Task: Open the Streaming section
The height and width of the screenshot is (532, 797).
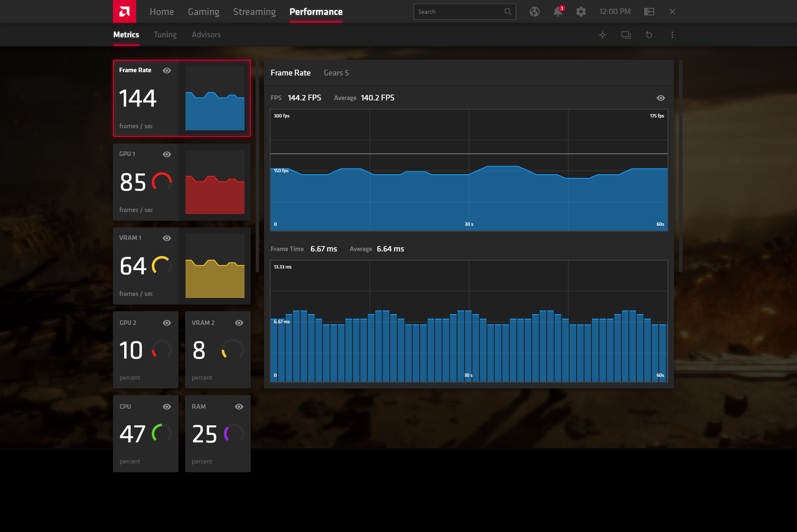Action: click(x=254, y=12)
